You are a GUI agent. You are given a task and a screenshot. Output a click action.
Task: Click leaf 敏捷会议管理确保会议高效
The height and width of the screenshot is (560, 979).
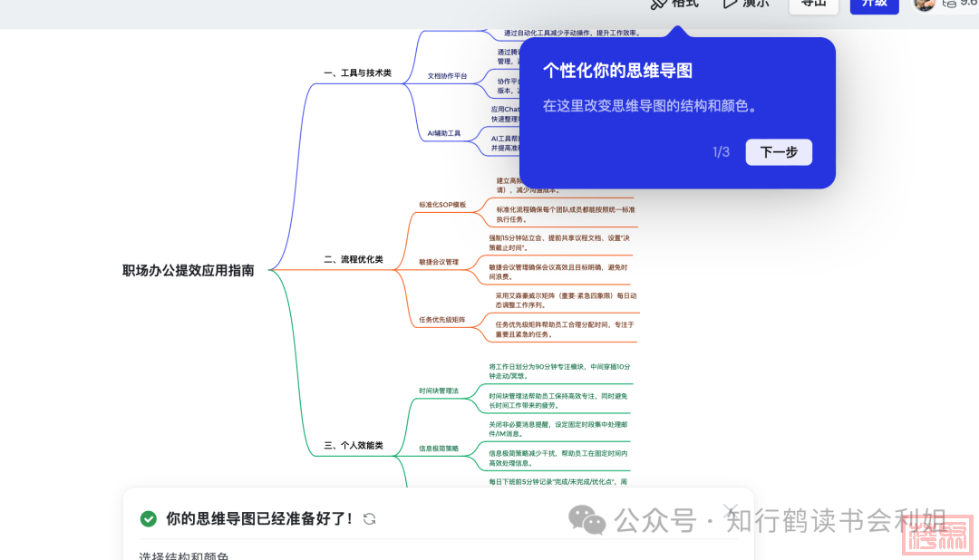point(558,272)
